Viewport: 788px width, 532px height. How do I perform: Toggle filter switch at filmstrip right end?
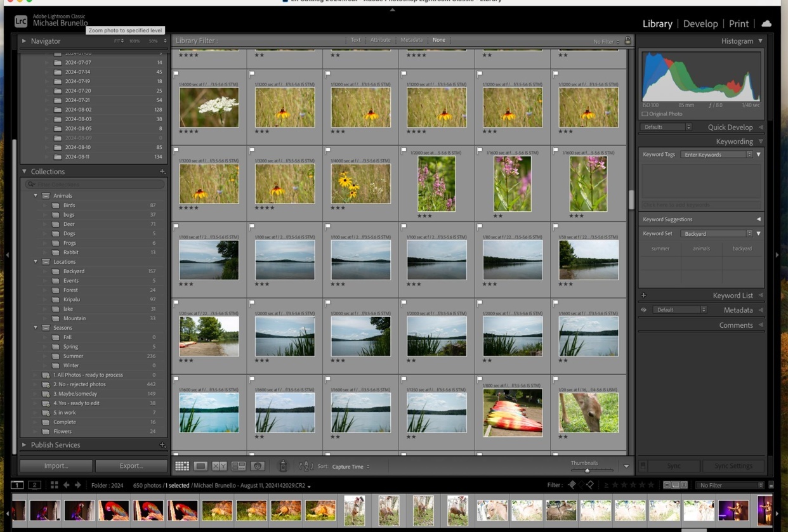[771, 485]
